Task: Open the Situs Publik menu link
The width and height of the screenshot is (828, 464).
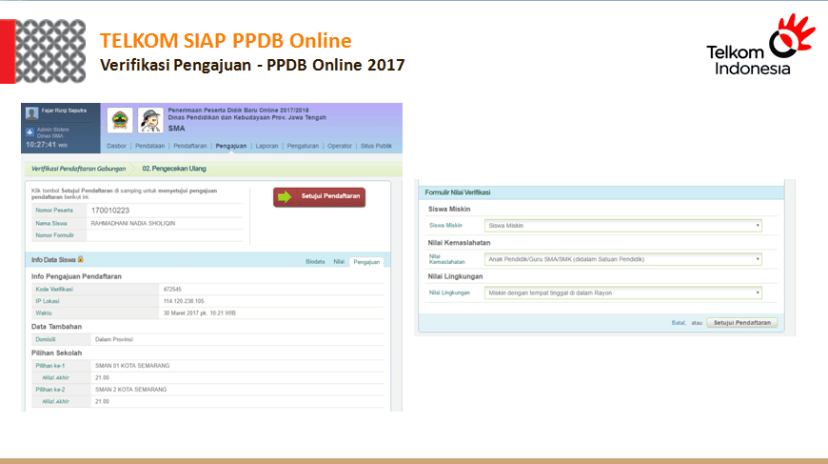Action: [376, 146]
